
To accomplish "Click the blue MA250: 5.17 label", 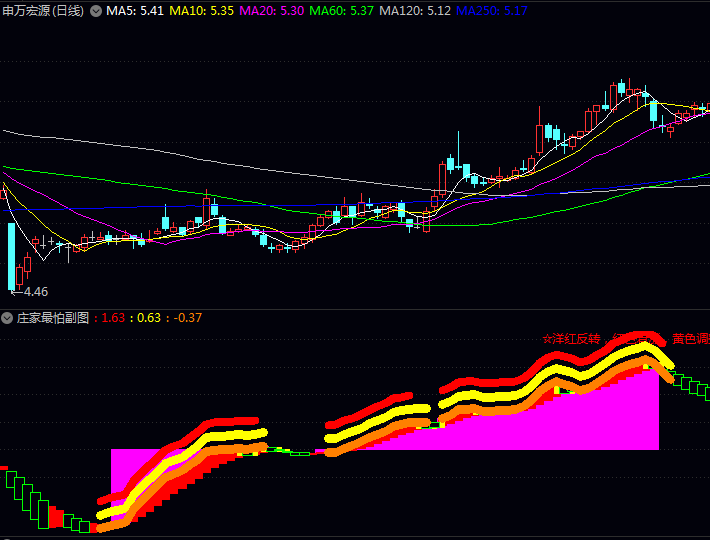I will (x=492, y=11).
